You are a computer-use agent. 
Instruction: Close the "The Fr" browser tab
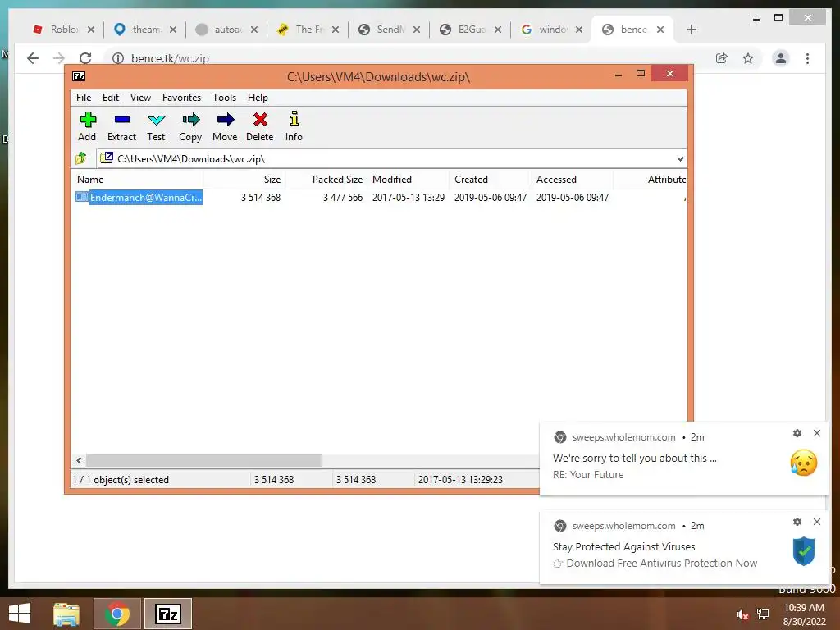tap(336, 30)
